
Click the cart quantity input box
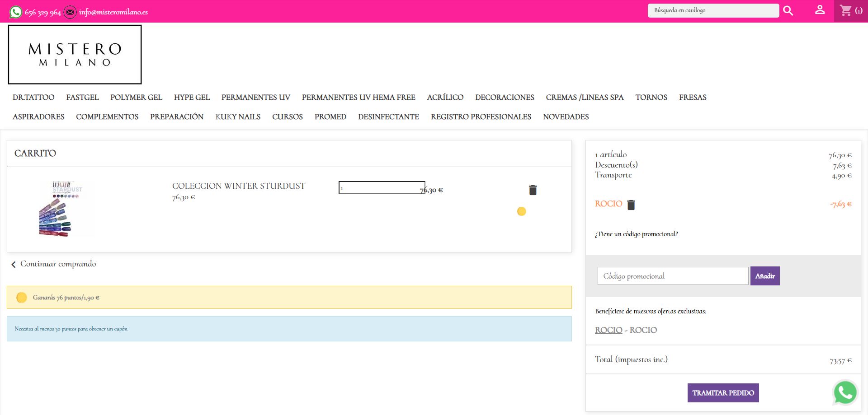coord(382,187)
